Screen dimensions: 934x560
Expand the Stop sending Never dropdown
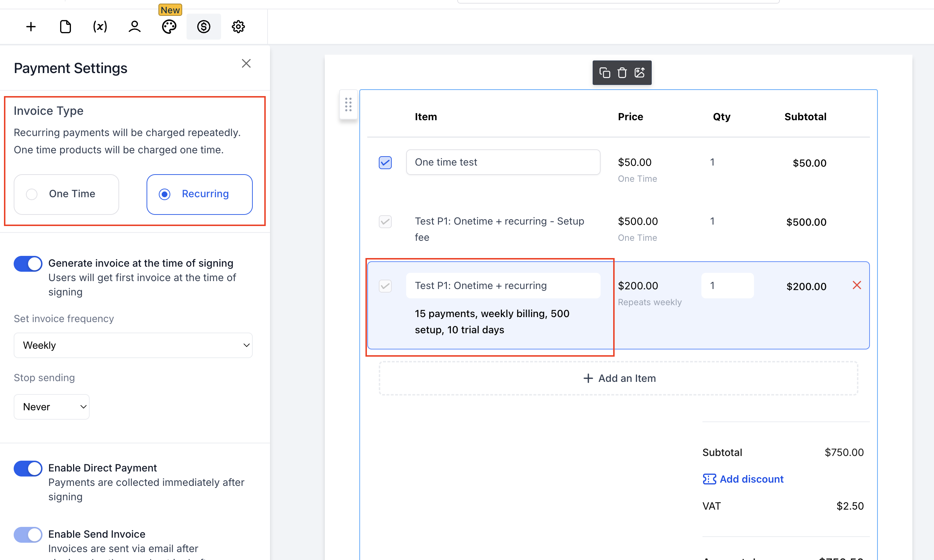(x=52, y=406)
